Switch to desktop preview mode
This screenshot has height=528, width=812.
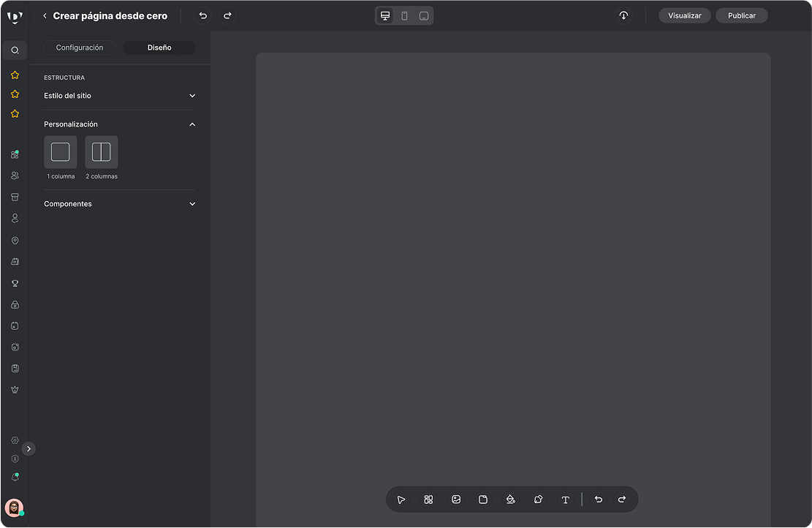385,15
